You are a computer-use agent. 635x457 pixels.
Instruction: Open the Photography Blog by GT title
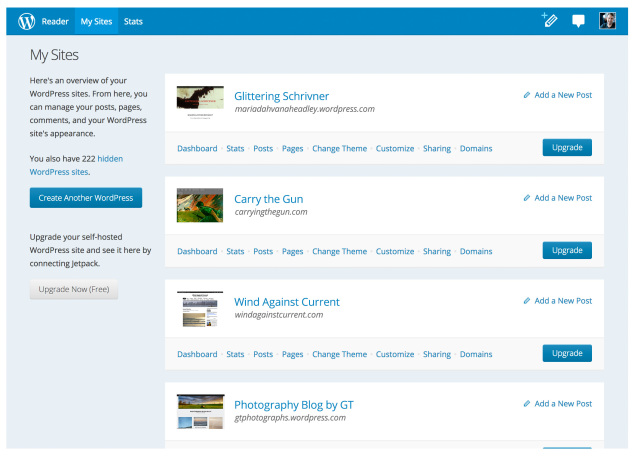pyautogui.click(x=294, y=405)
